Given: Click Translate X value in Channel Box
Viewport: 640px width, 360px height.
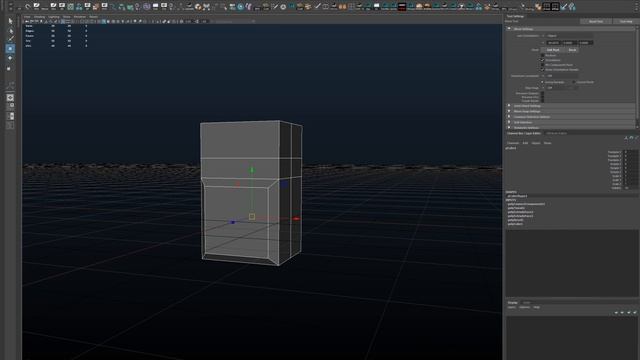Looking at the screenshot, I should coord(631,152).
